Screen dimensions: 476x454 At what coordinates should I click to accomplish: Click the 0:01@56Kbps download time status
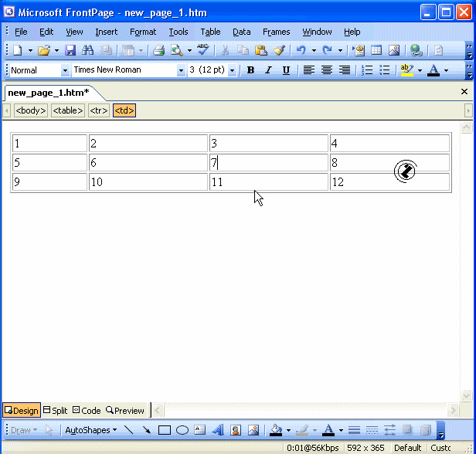(x=313, y=448)
